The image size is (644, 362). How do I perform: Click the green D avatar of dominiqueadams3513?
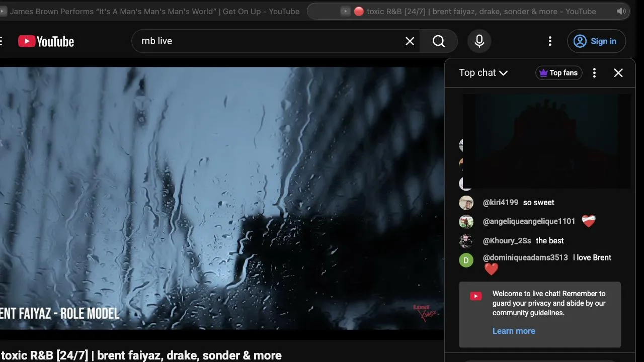click(466, 260)
